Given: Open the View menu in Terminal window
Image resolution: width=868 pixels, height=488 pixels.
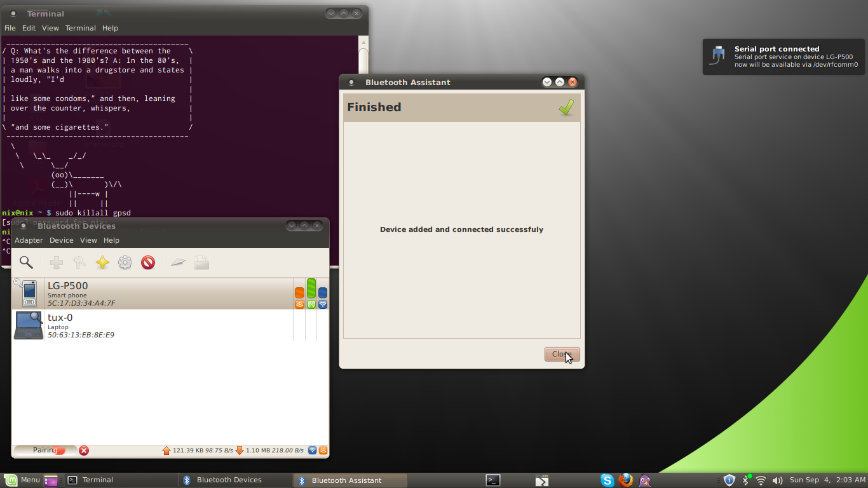Looking at the screenshot, I should coord(51,28).
